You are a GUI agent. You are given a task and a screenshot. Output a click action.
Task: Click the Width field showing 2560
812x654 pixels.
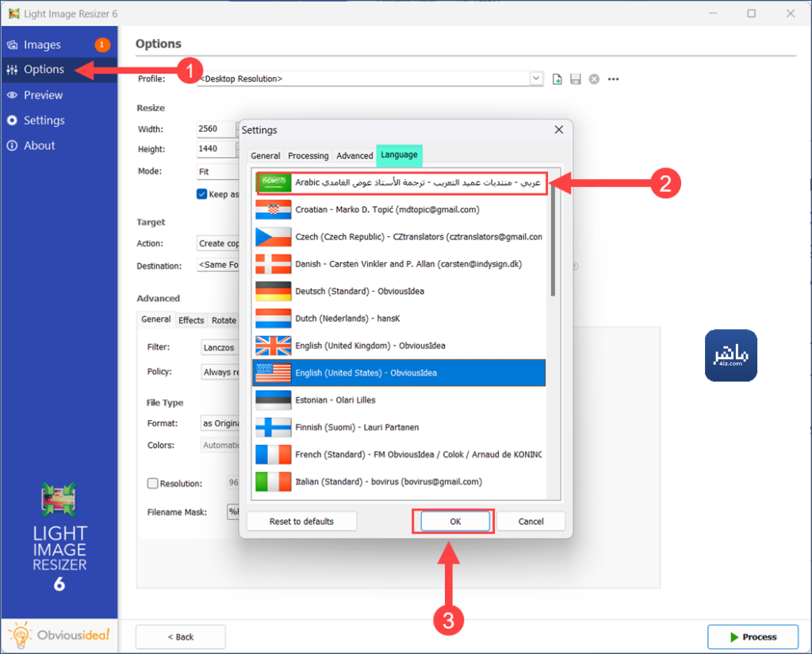pos(217,129)
